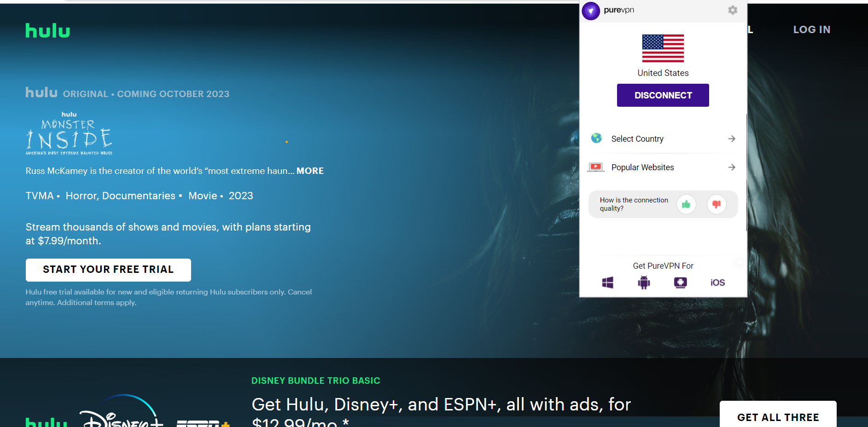
Task: Click the United States flag
Action: click(x=663, y=48)
